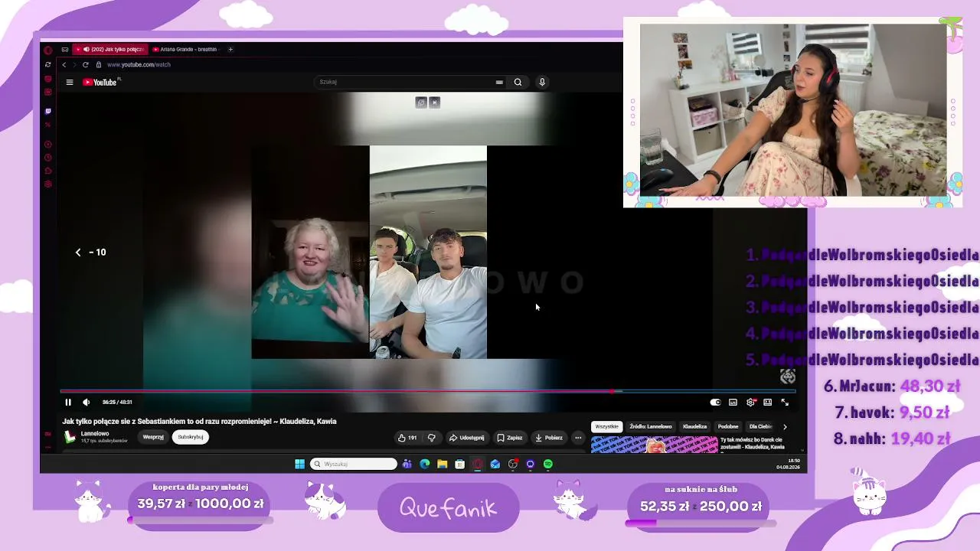The image size is (980, 551).
Task: Open Twitch in the browser sidebar
Action: coord(48,112)
